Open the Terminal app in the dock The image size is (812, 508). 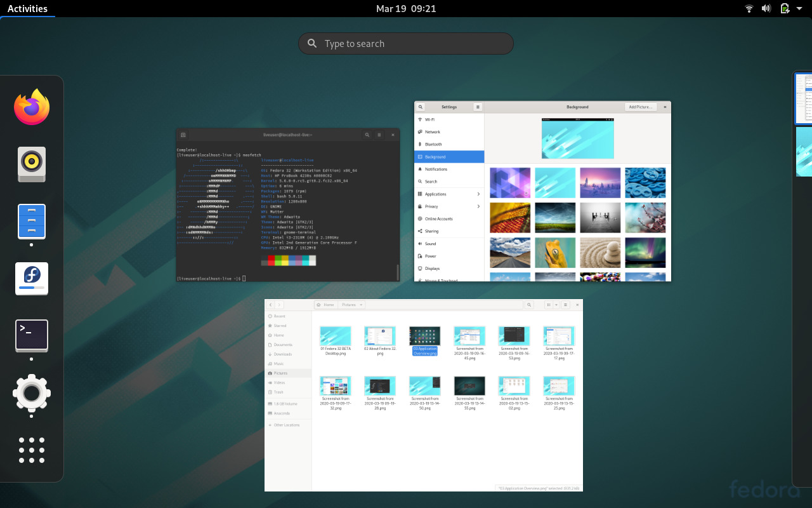tap(32, 335)
